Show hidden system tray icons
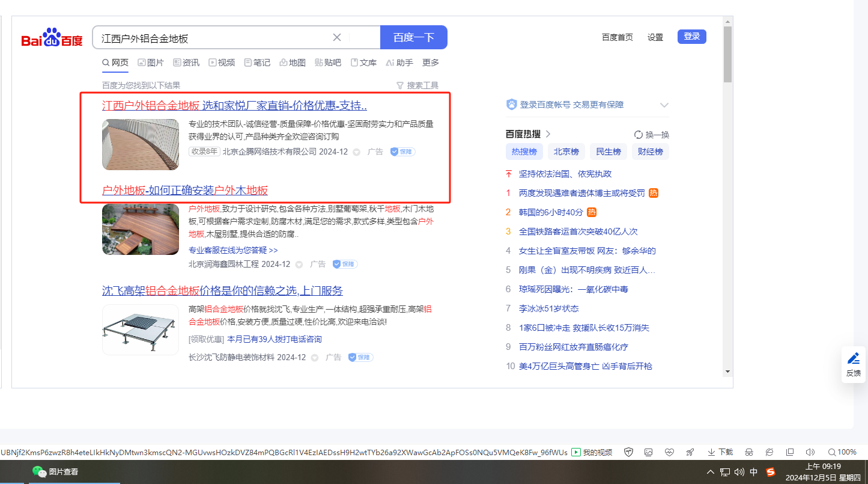Viewport: 868px width, 484px height. (x=711, y=472)
